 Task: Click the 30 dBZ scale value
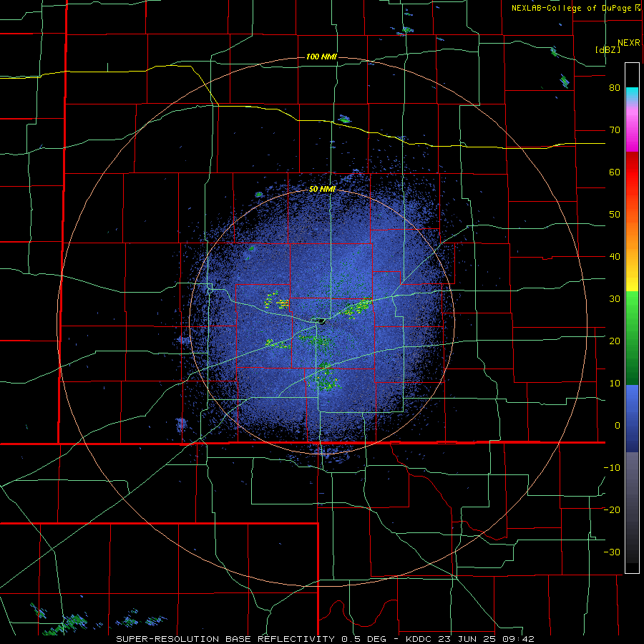pyautogui.click(x=615, y=299)
